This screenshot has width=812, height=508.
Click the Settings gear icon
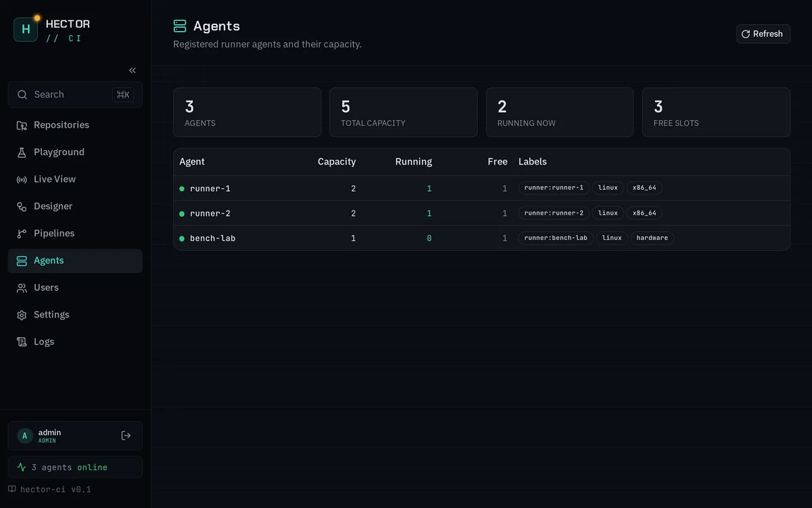click(x=22, y=315)
